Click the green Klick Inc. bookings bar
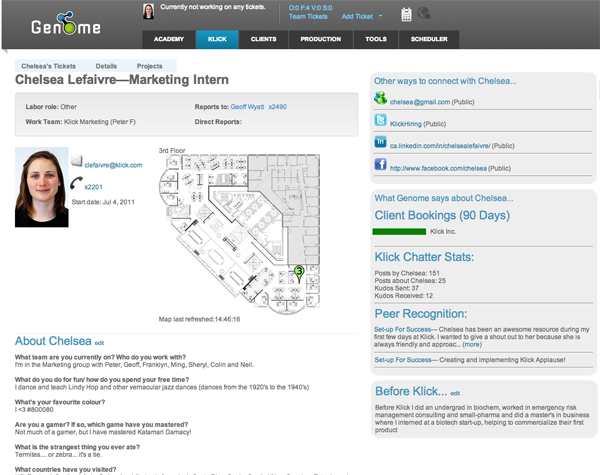 [399, 232]
